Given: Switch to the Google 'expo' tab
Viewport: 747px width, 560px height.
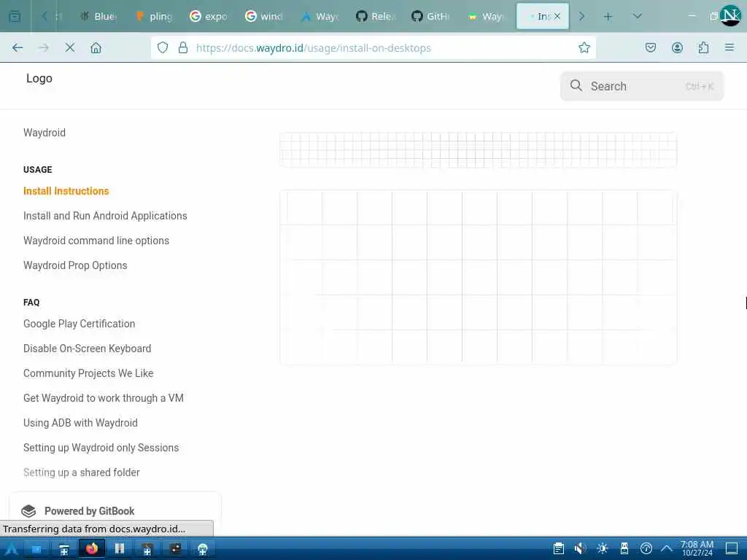Looking at the screenshot, I should coord(208,16).
